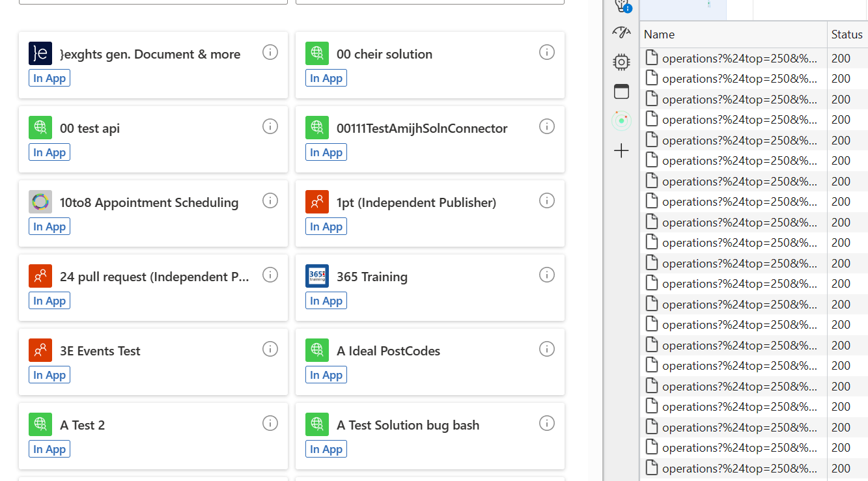
Task: Click In App under 00 test api
Action: (49, 152)
